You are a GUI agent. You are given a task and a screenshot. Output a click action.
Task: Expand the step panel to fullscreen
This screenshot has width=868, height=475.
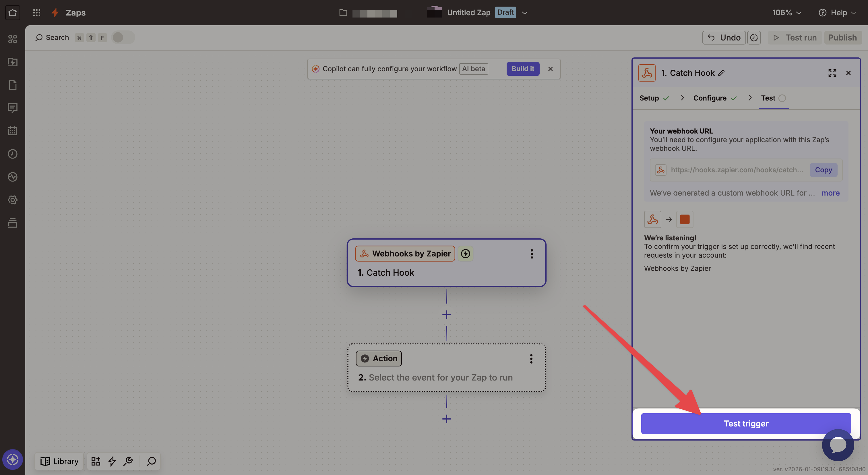coord(832,73)
